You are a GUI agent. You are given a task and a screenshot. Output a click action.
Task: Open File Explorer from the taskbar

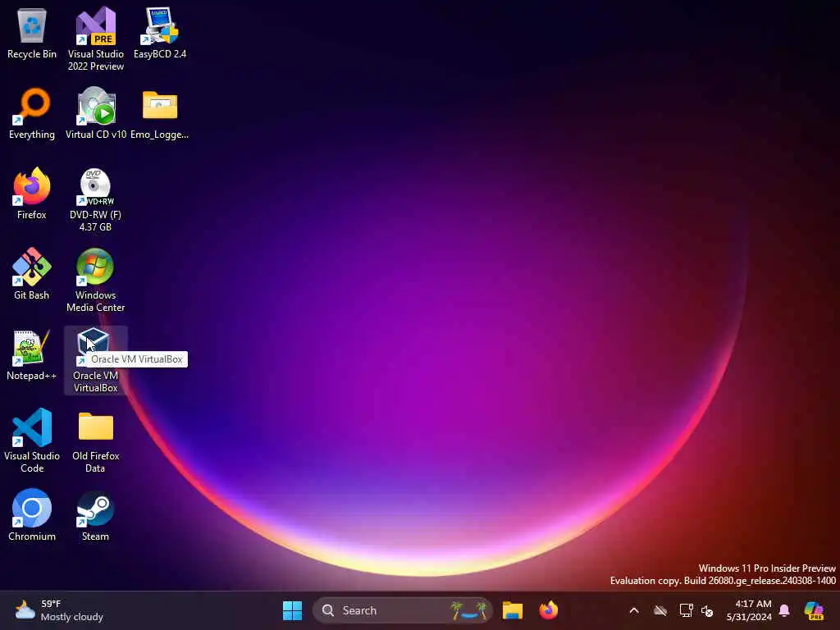point(512,610)
